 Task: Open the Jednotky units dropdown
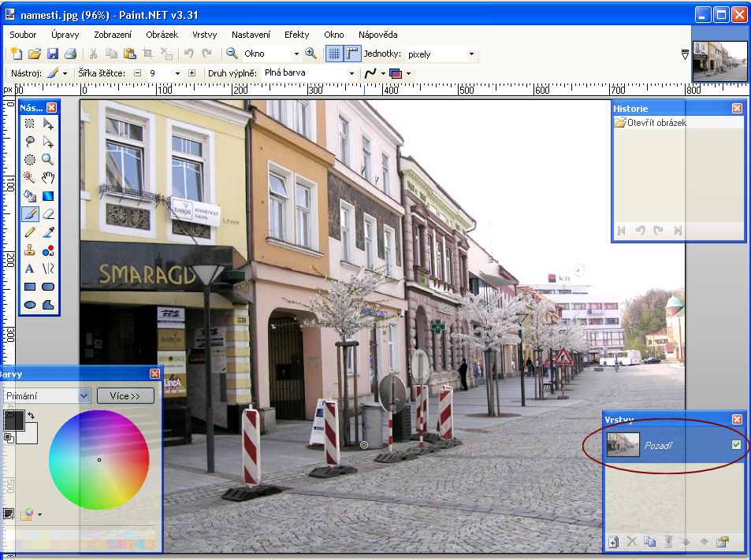[x=471, y=54]
